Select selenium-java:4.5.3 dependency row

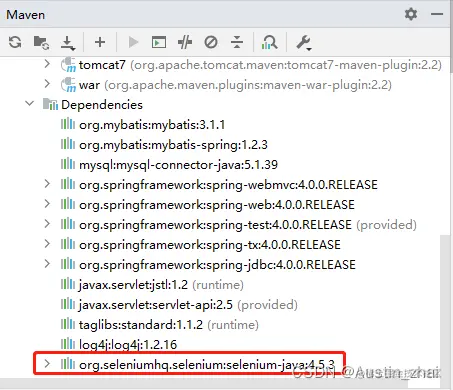(x=207, y=365)
